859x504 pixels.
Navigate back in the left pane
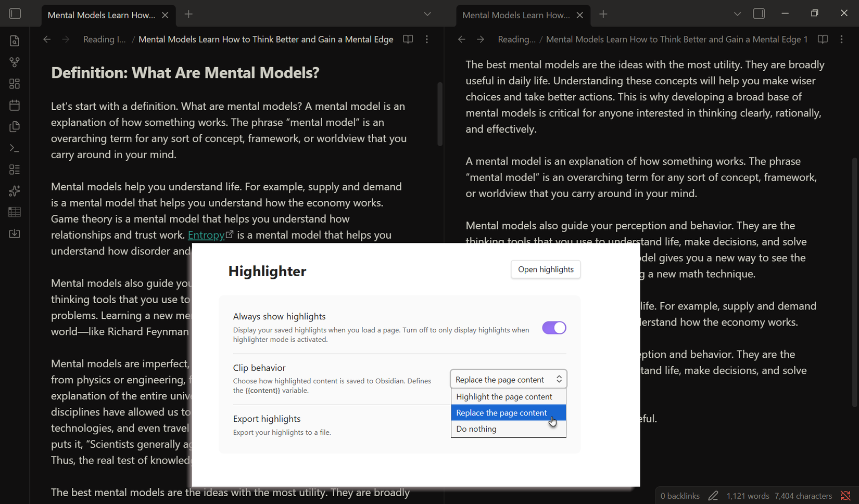47,40
